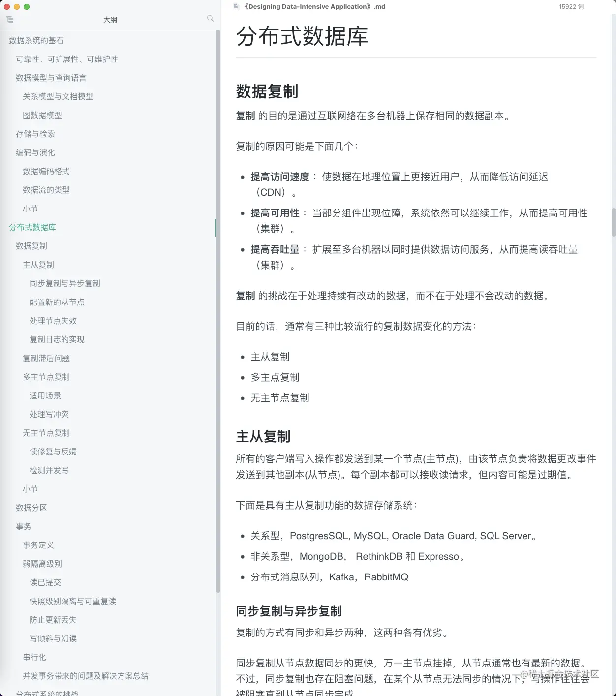Open 快照级别隔离与可重复读 in outline
The width and height of the screenshot is (616, 696).
(73, 601)
